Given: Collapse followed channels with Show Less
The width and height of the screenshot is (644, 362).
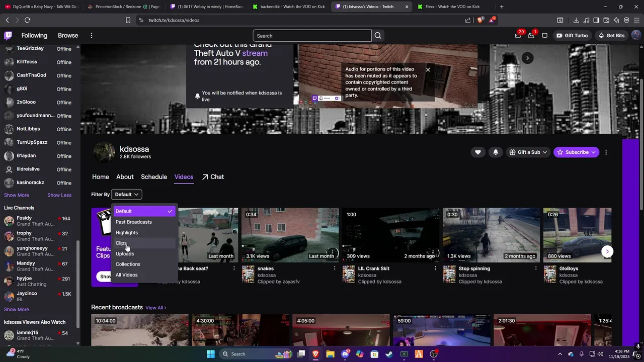Looking at the screenshot, I should (x=59, y=195).
